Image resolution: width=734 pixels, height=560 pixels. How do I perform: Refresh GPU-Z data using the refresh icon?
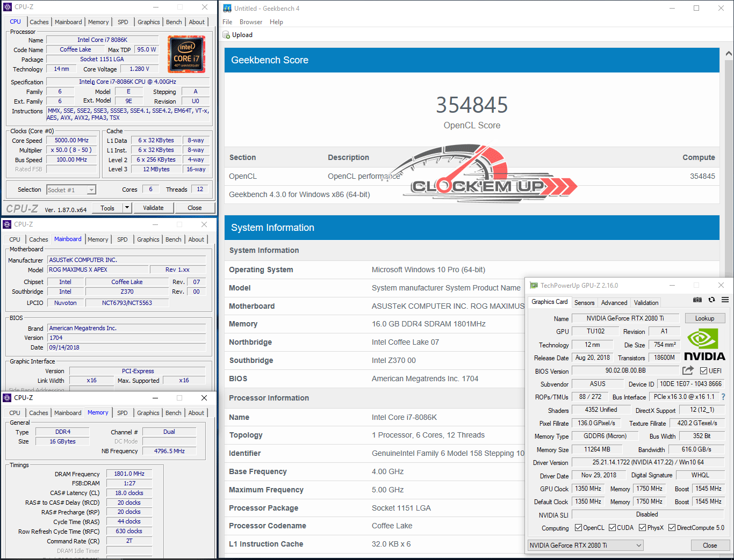click(711, 300)
